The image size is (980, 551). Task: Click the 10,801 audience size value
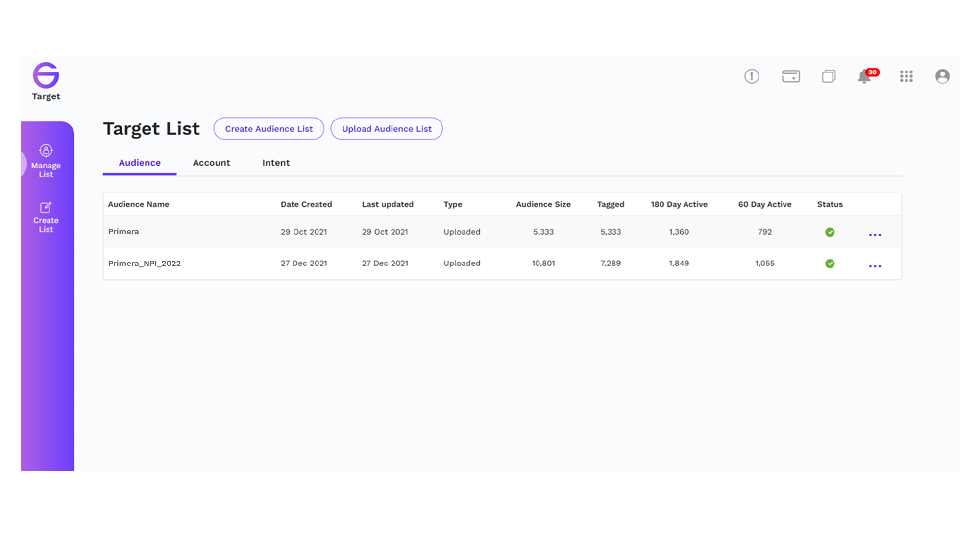tap(543, 264)
